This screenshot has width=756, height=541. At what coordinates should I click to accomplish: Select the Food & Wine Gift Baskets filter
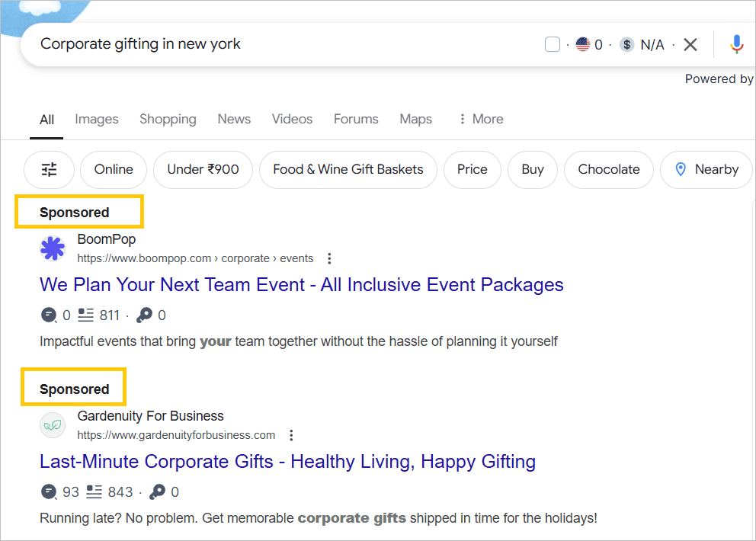[x=348, y=170]
